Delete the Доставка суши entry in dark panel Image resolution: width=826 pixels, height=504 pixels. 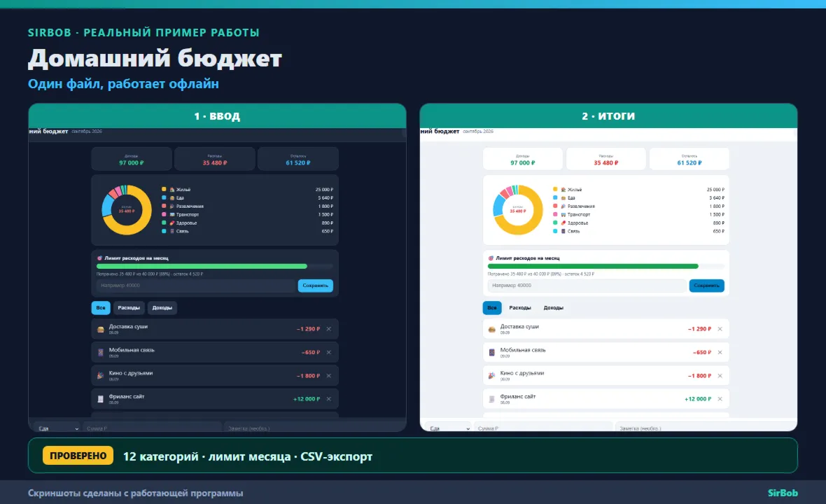pos(329,328)
